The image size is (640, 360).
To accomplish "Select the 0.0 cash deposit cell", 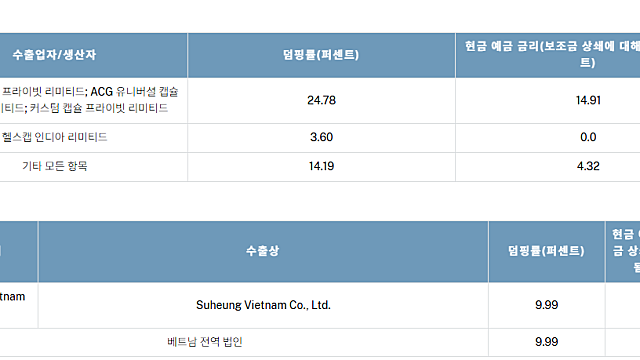I will [548, 138].
